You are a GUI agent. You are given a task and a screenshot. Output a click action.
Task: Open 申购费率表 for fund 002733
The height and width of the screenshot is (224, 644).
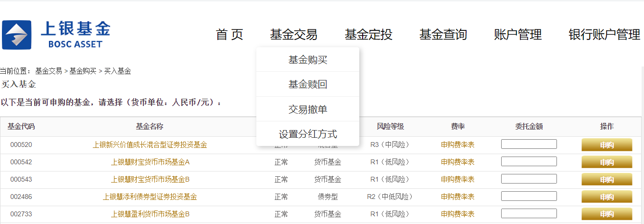tap(457, 214)
